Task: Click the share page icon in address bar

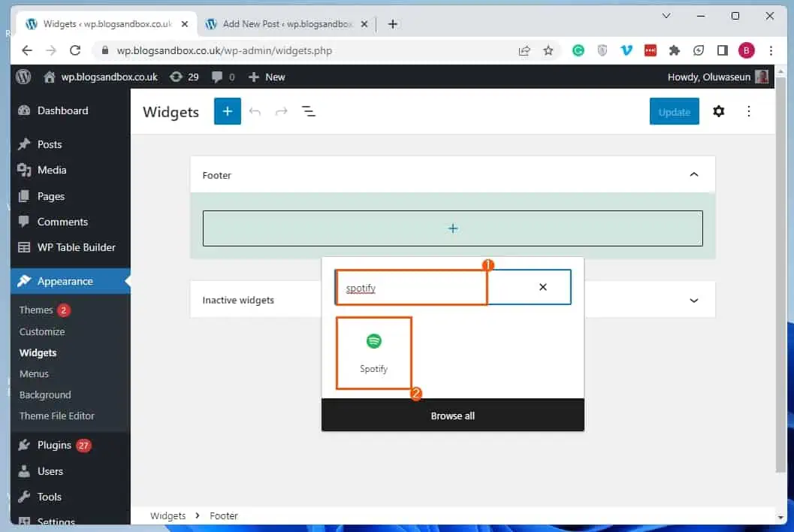Action: click(x=524, y=50)
